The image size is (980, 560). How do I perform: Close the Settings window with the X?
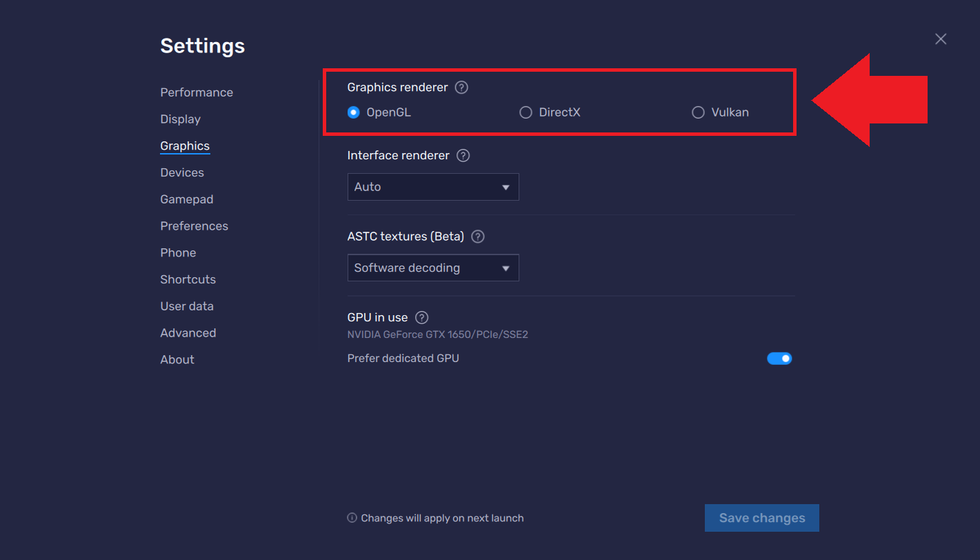[941, 39]
